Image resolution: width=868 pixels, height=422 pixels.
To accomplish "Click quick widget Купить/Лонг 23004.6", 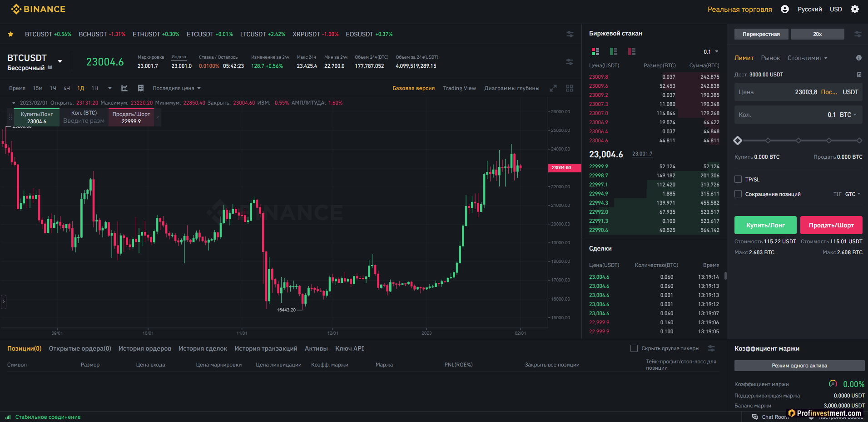I will [37, 117].
